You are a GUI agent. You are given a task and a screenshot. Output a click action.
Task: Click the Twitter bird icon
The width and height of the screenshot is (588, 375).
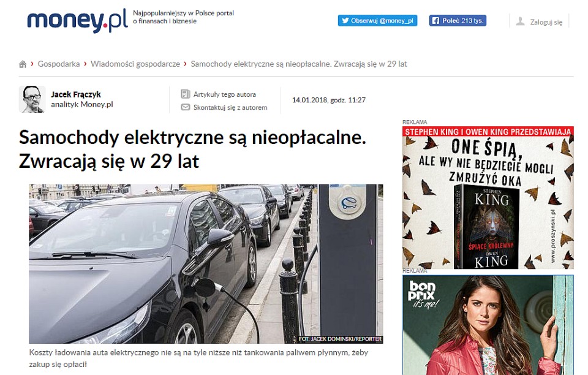[x=345, y=21]
